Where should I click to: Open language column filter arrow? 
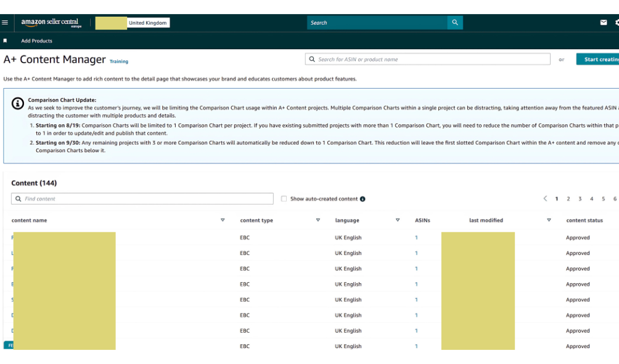(398, 220)
